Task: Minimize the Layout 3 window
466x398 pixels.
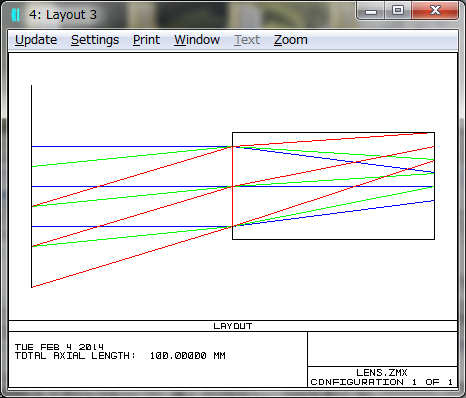Action: click(371, 11)
